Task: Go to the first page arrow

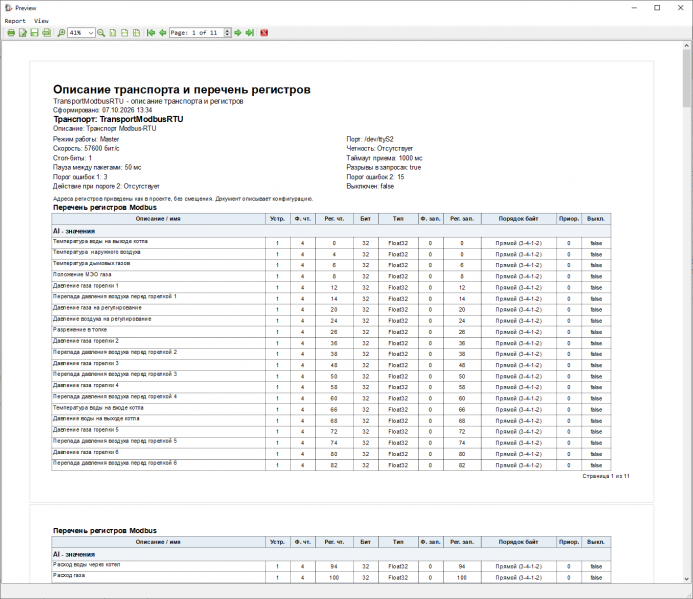Action: point(151,33)
